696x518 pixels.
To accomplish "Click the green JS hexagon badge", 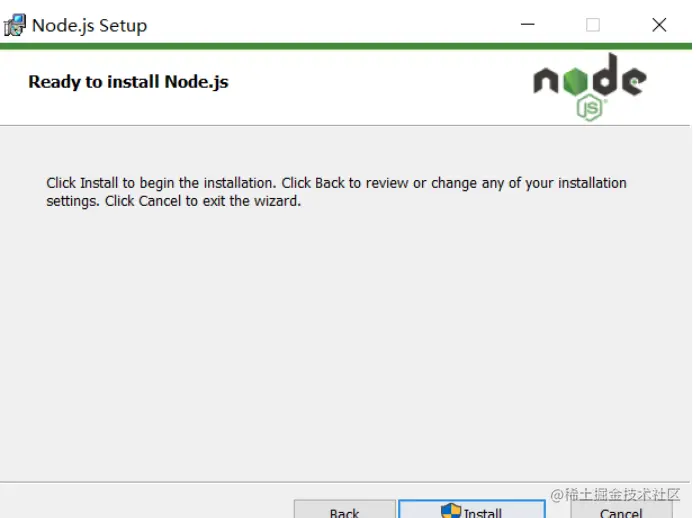I will click(x=590, y=106).
